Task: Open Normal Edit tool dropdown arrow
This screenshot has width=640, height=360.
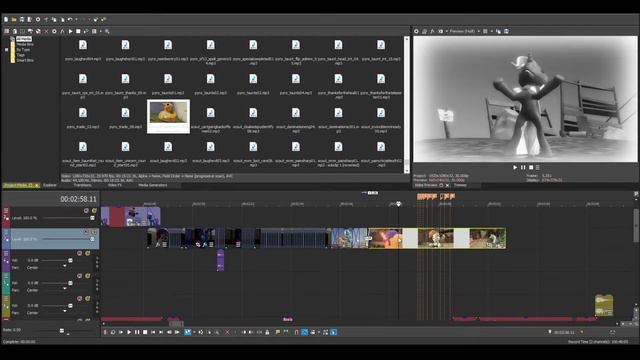Action: coord(194,332)
